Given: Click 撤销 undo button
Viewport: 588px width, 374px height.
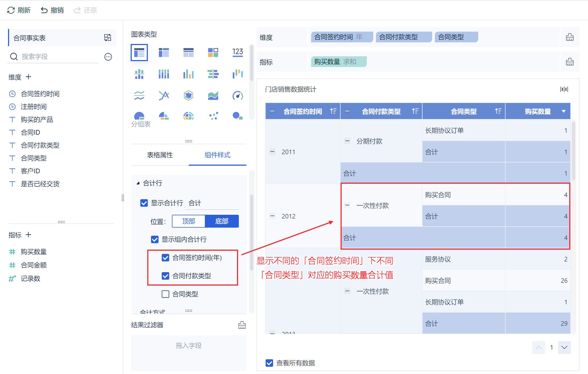Looking at the screenshot, I should (52, 10).
